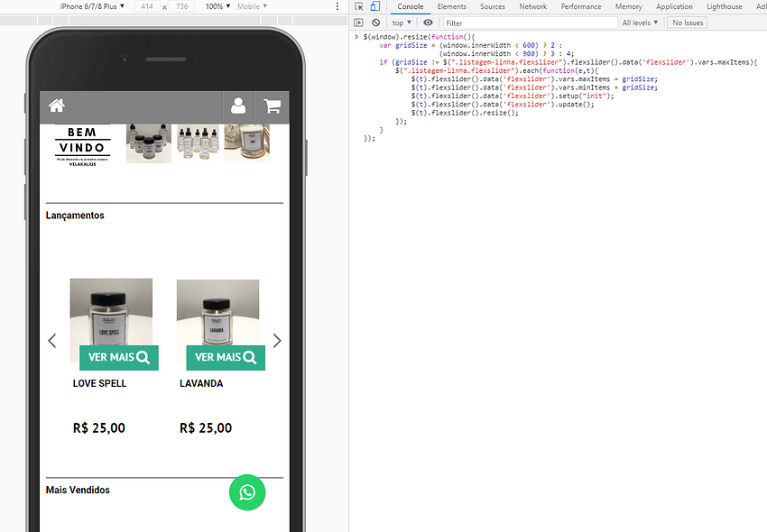
Task: Toggle the device toolbar icon
Action: [375, 6]
